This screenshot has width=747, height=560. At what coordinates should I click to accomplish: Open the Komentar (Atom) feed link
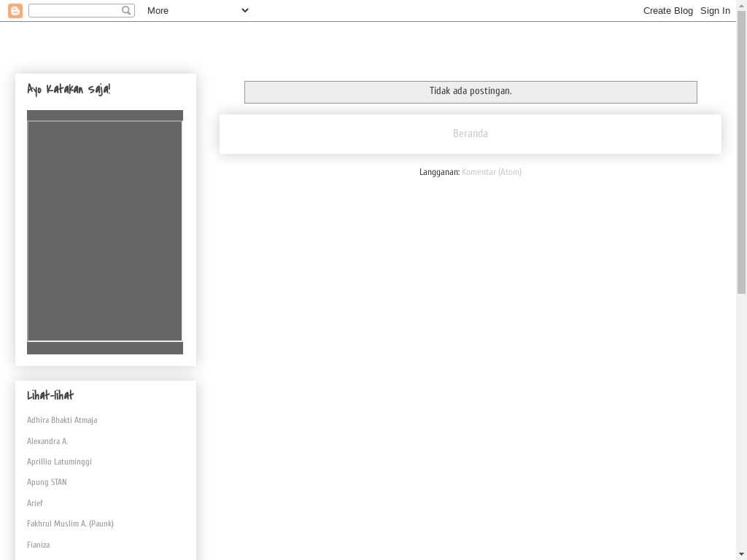tap(491, 173)
